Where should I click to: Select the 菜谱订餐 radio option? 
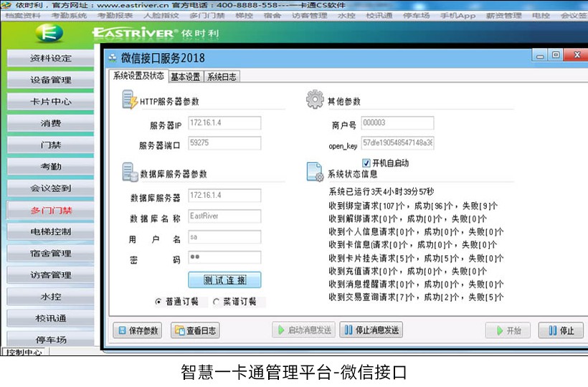pos(217,302)
